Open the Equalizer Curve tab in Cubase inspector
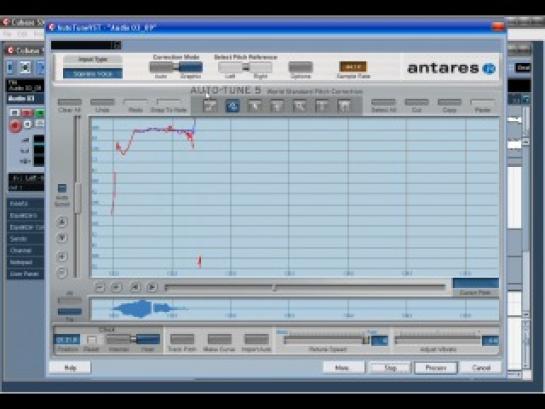The width and height of the screenshot is (545, 409). tap(25, 227)
